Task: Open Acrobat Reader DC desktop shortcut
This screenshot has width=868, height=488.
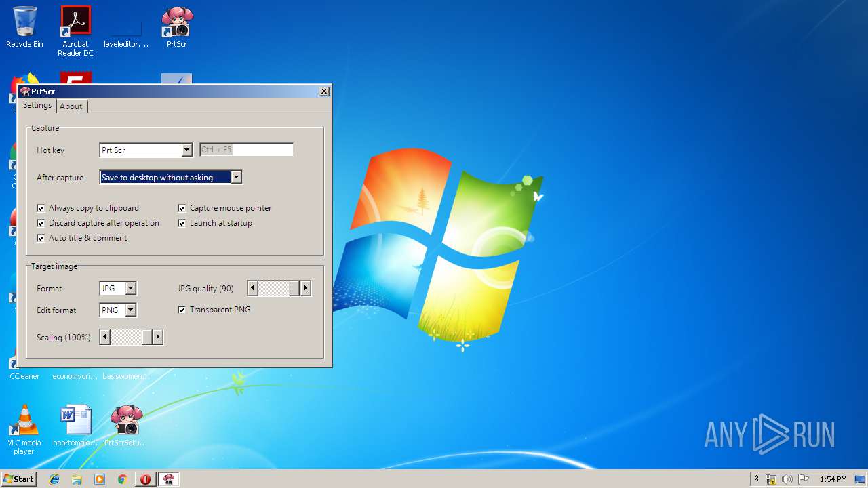Action: pos(75,31)
